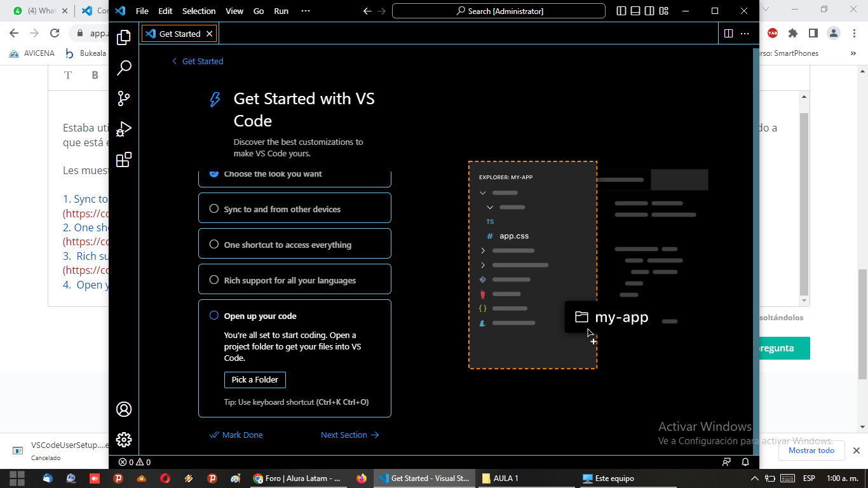Open the Extensions view
Screen dimensions: 868x488
pos(124,159)
